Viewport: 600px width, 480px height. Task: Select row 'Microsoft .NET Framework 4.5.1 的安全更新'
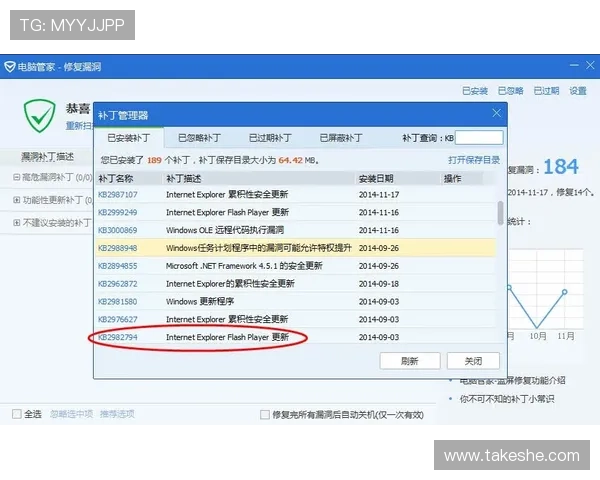[296, 266]
